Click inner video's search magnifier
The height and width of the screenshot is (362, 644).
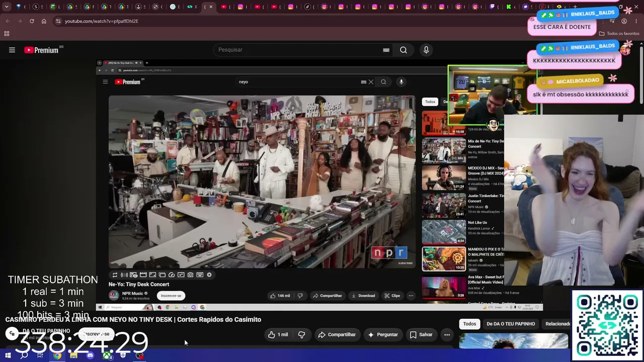(x=383, y=82)
